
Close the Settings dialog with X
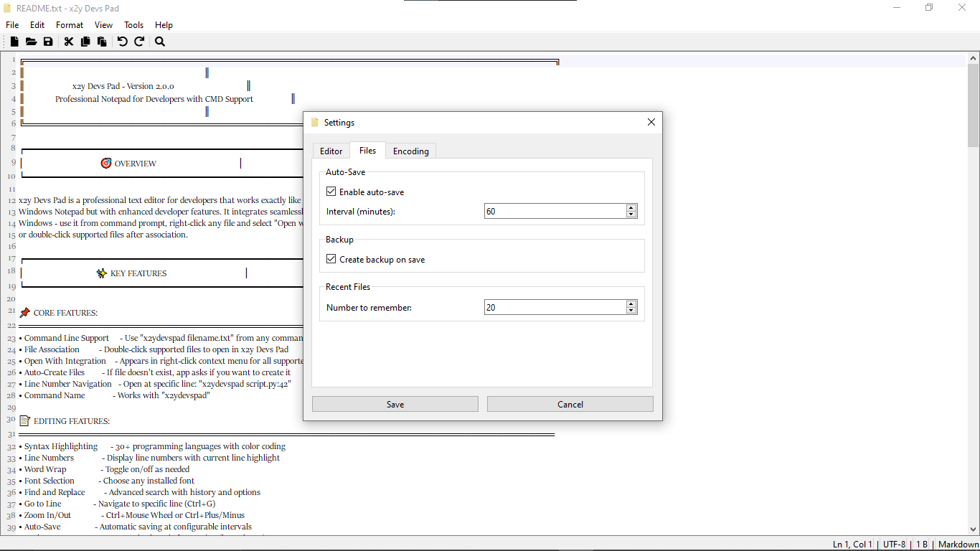click(x=651, y=122)
